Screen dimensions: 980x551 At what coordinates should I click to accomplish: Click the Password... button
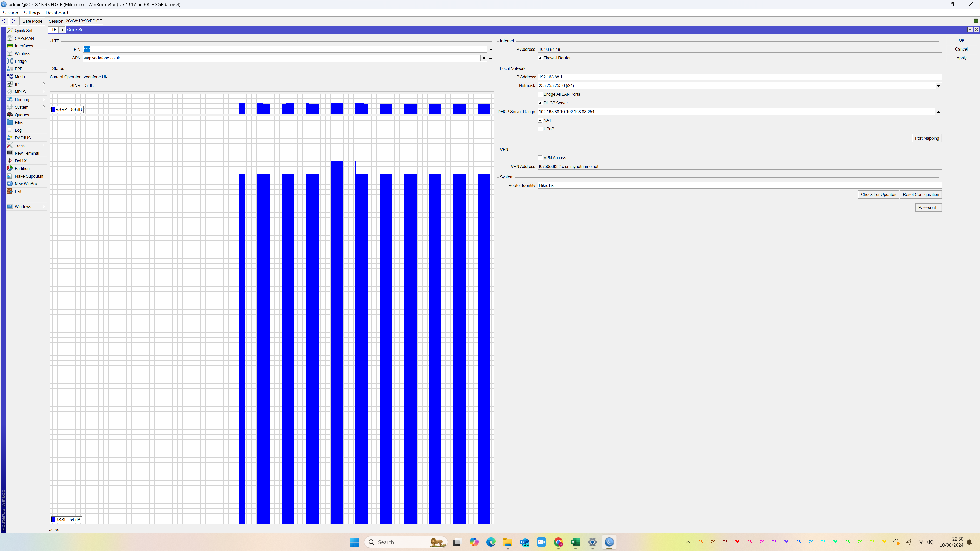pyautogui.click(x=928, y=207)
